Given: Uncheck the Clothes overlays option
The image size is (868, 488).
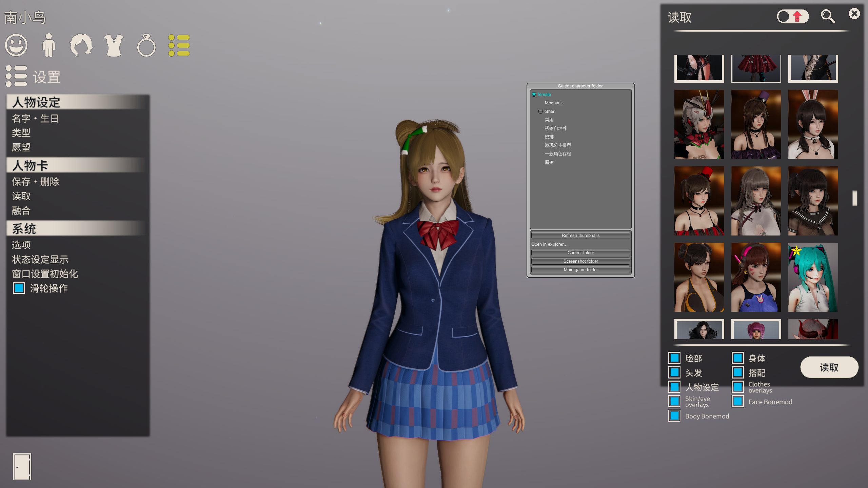Looking at the screenshot, I should 738,387.
